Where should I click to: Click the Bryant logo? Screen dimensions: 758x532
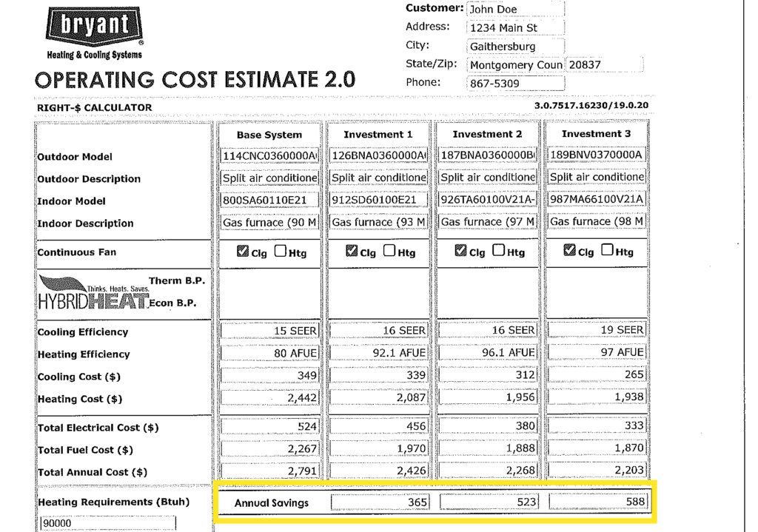click(94, 33)
